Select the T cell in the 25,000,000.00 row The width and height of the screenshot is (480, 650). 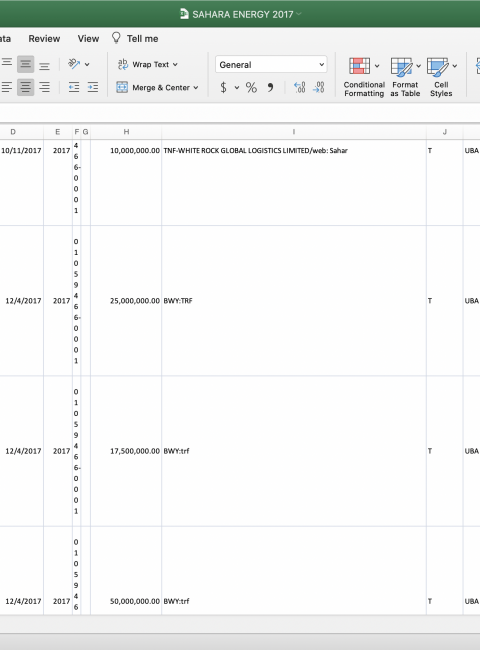click(x=444, y=301)
